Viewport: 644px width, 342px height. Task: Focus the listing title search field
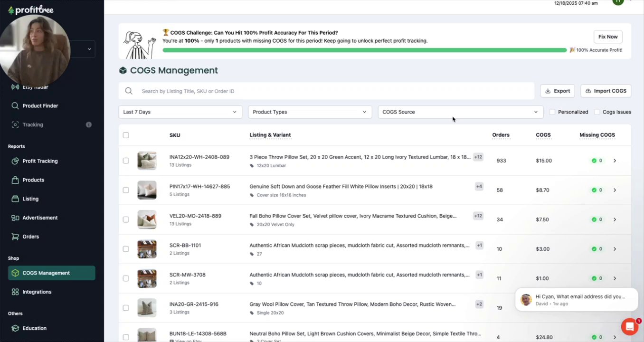click(x=326, y=91)
